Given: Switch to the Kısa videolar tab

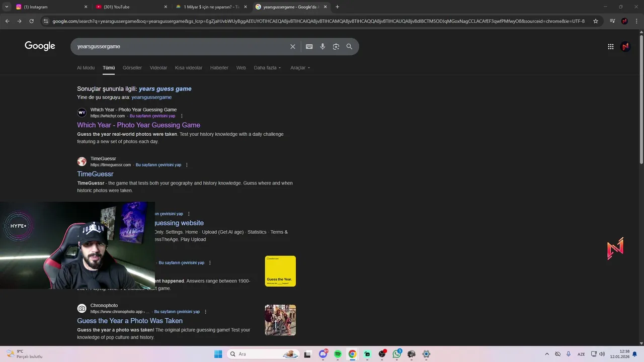Looking at the screenshot, I should [189, 68].
